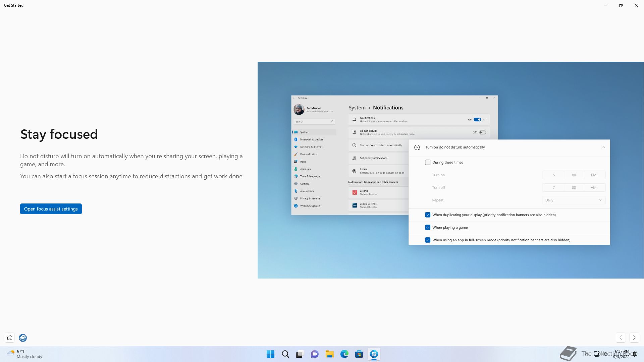
Task: Open Task View from the taskbar
Action: [300, 354]
